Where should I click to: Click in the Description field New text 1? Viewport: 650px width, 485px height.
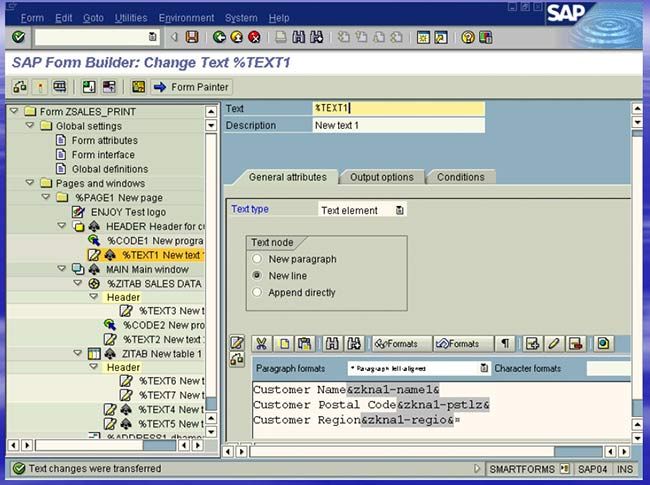tap(398, 125)
